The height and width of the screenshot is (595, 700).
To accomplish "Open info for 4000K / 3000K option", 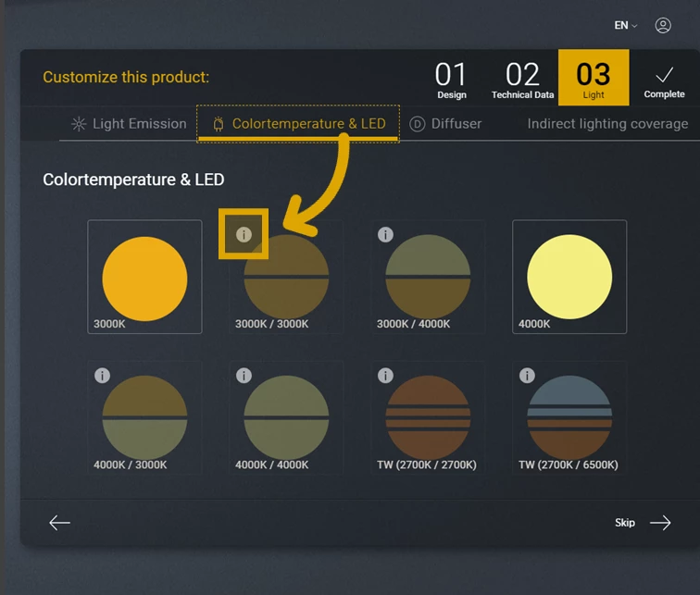I will (102, 375).
